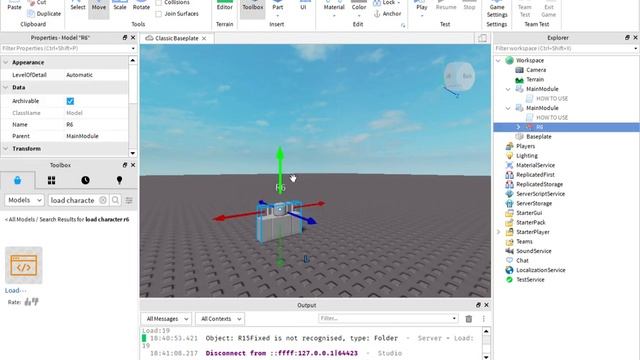Close the Classic Baseplate tab
Image resolution: width=640 pixels, height=360 pixels.
coord(204,38)
